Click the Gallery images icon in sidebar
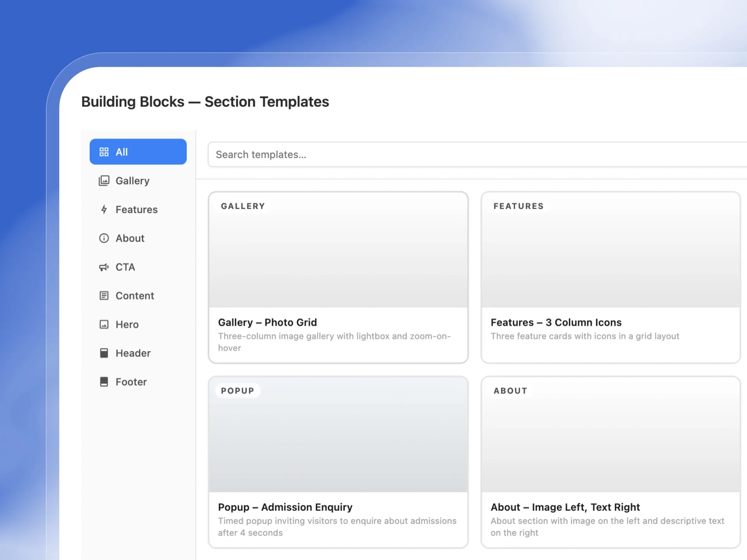This screenshot has height=560, width=747. pos(104,180)
